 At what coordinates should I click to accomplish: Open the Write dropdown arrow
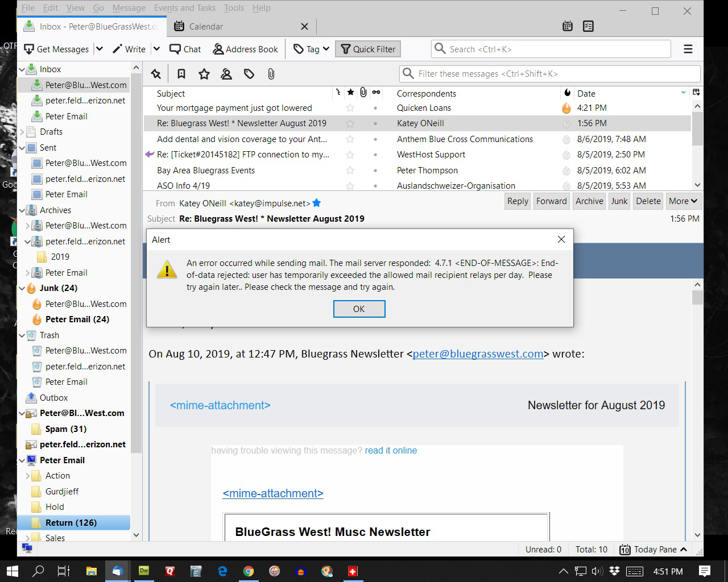[x=156, y=49]
